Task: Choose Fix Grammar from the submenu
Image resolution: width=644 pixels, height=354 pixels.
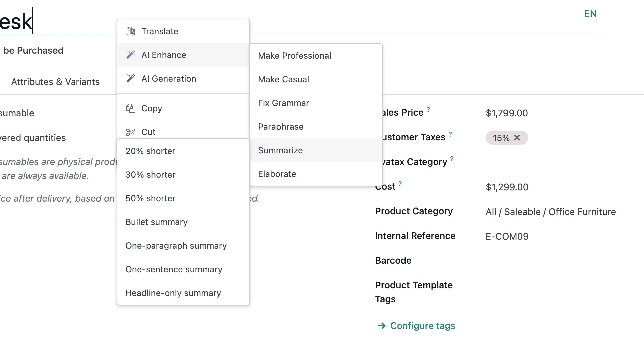Action: [x=284, y=103]
